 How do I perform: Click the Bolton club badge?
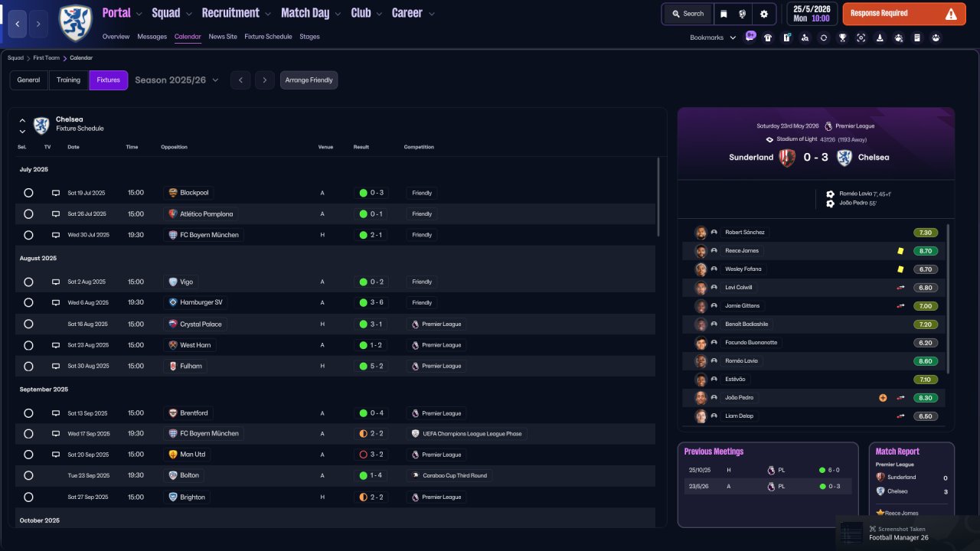173,475
